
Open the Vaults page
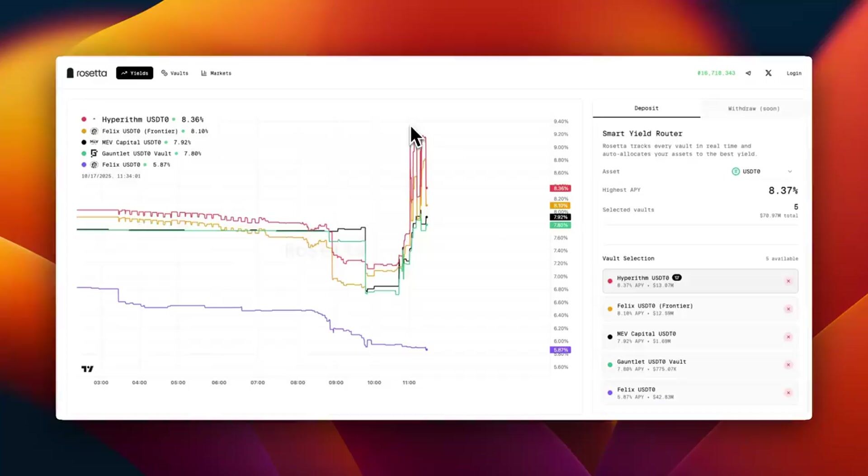(x=175, y=73)
